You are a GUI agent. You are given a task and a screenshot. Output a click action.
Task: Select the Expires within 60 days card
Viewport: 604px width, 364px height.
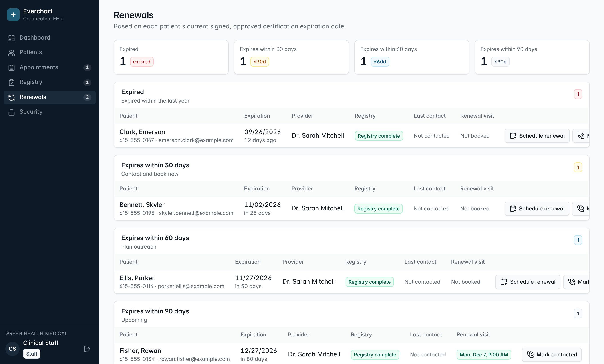point(412,57)
